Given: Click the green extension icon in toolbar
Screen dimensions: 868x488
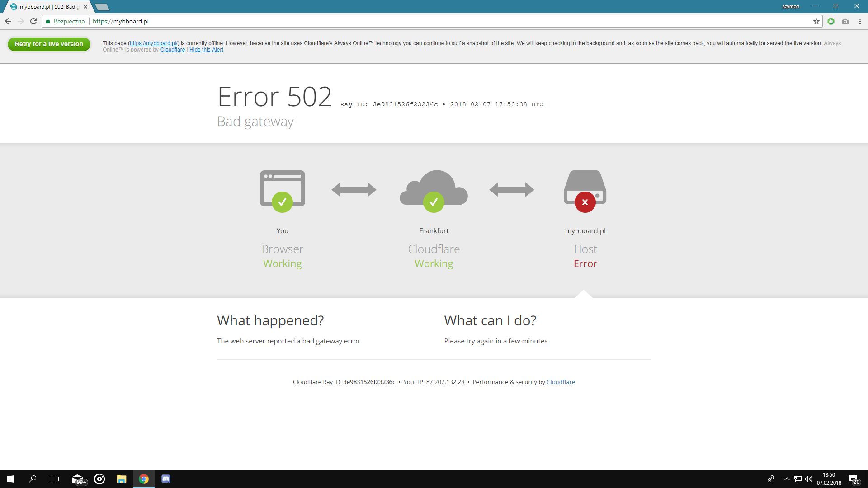Looking at the screenshot, I should click(x=831, y=21).
